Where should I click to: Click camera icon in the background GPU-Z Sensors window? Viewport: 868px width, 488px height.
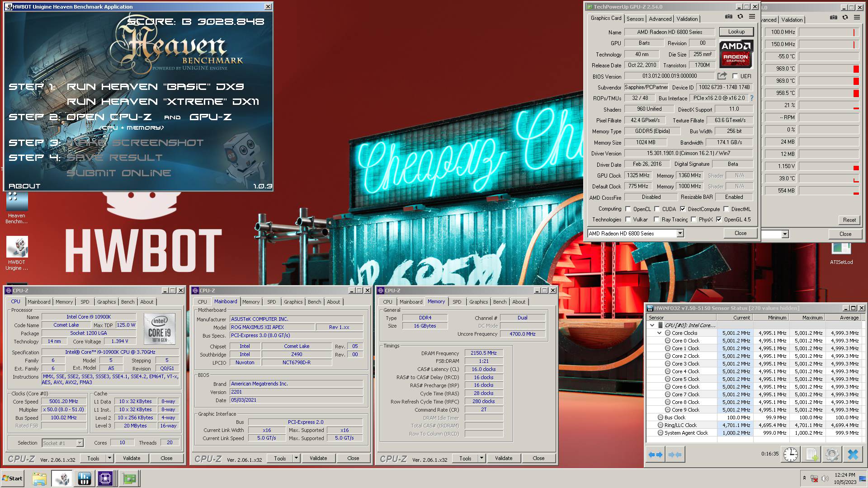point(834,18)
